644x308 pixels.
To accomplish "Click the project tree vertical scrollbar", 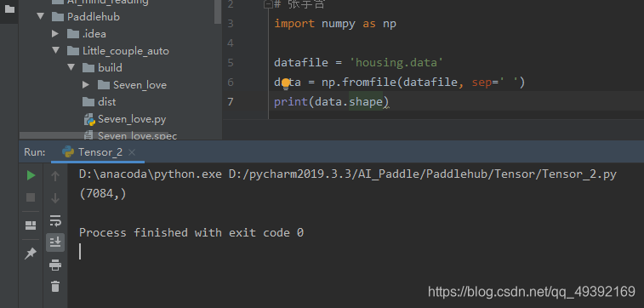I will click(x=218, y=12).
